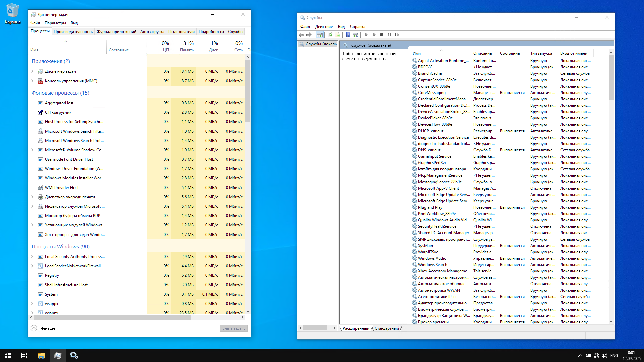Select the Windows Audio service gear icon
The height and width of the screenshot is (362, 644).
pyautogui.click(x=415, y=258)
